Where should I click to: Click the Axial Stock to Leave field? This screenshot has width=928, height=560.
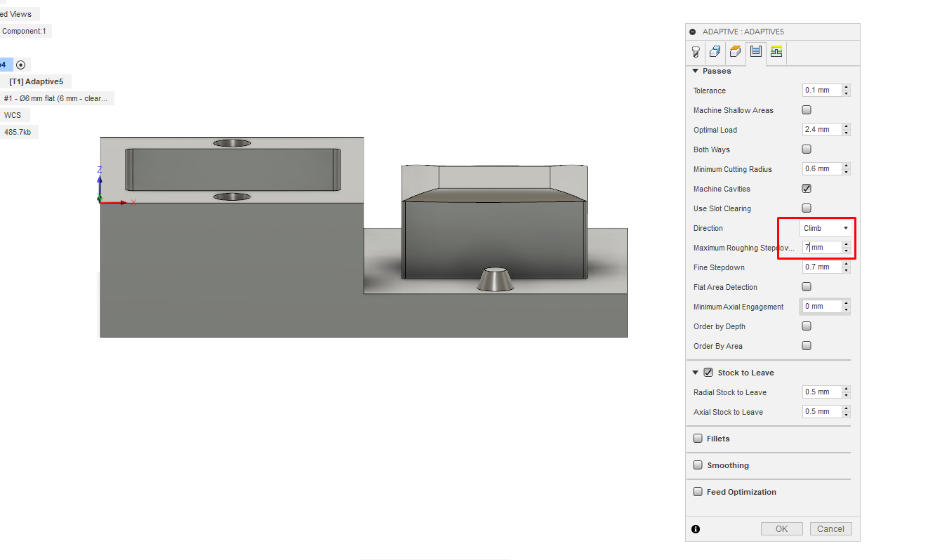click(x=822, y=412)
